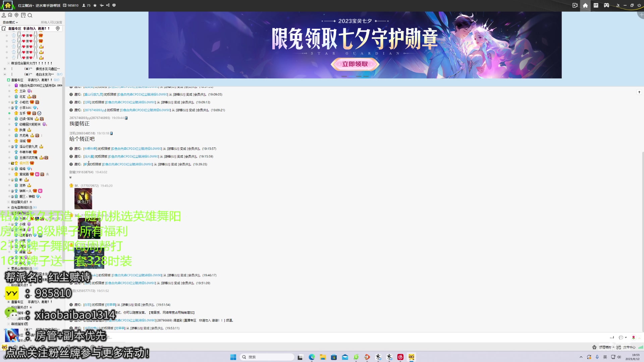Image resolution: width=644 pixels, height=362 pixels.
Task: Click the airplane invite icon in title bar
Action: tap(102, 5)
